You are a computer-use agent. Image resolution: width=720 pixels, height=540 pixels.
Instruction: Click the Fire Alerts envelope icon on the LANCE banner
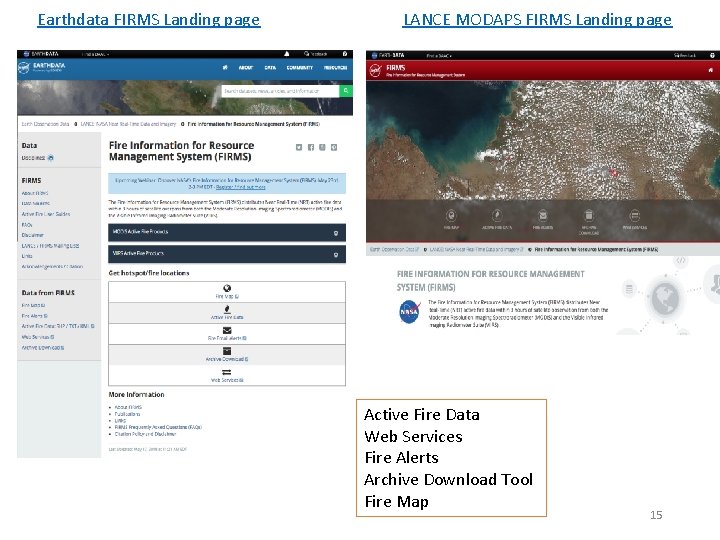[x=543, y=215]
